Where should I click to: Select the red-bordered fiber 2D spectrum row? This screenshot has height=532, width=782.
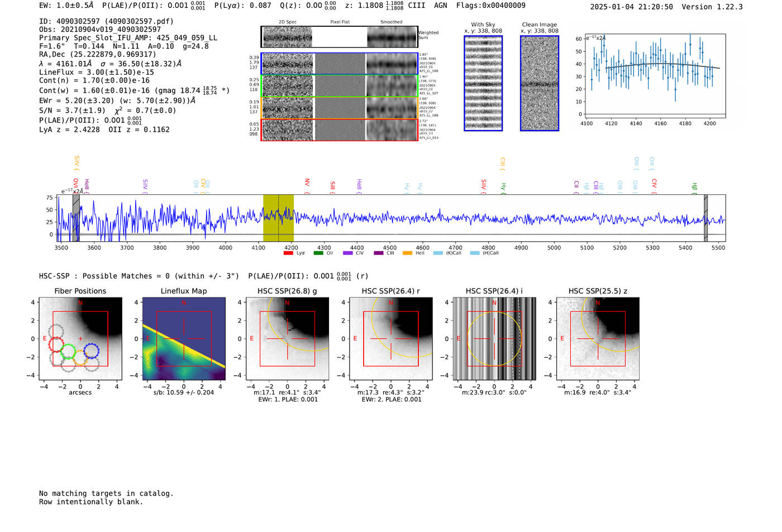point(339,130)
